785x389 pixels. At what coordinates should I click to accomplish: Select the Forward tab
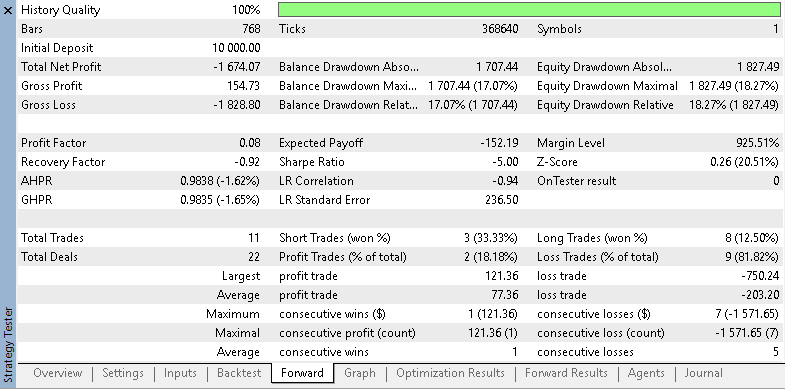pyautogui.click(x=302, y=373)
